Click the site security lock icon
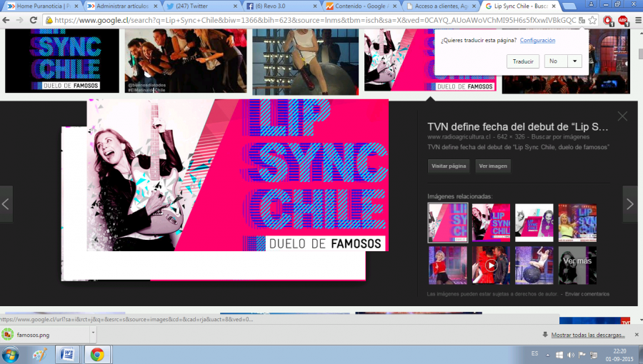This screenshot has height=364, width=643. coord(49,20)
